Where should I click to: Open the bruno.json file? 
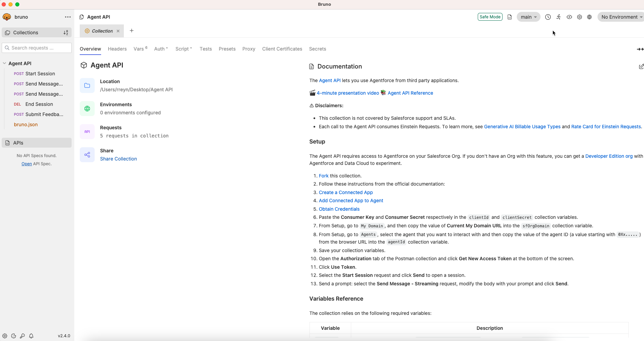26,125
